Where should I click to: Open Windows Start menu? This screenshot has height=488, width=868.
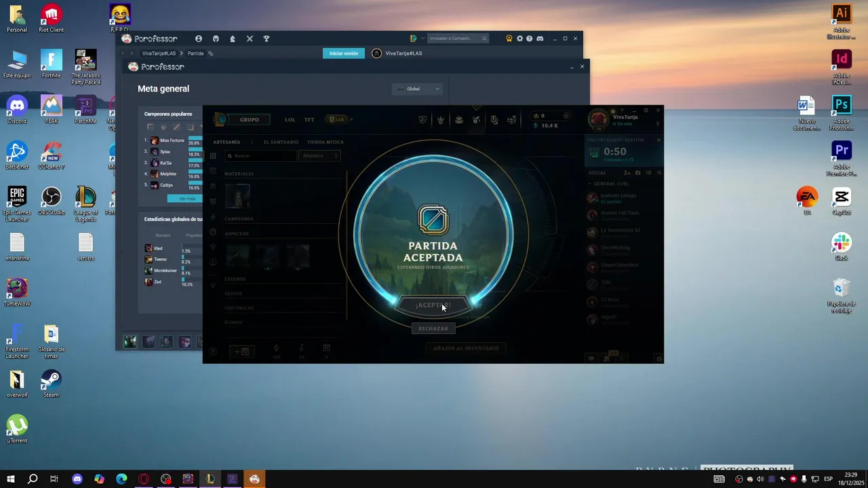(x=10, y=479)
